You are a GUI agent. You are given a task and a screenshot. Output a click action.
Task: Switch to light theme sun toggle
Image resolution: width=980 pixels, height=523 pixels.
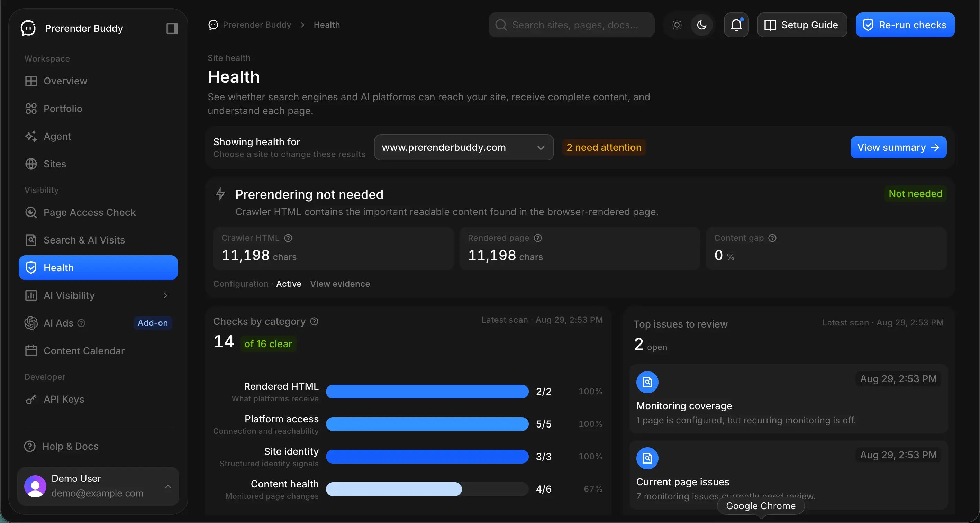pos(677,25)
